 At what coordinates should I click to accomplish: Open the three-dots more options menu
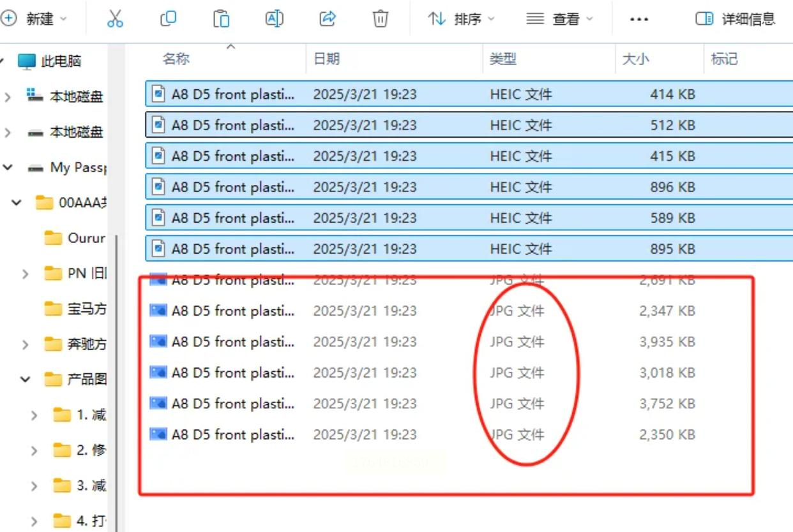coord(639,19)
